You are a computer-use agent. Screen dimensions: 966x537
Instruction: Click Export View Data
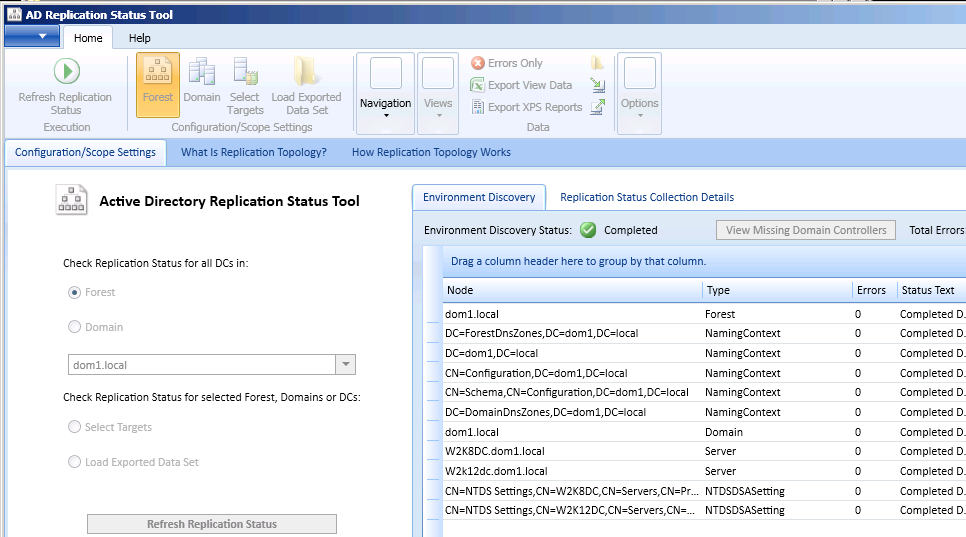coord(521,85)
